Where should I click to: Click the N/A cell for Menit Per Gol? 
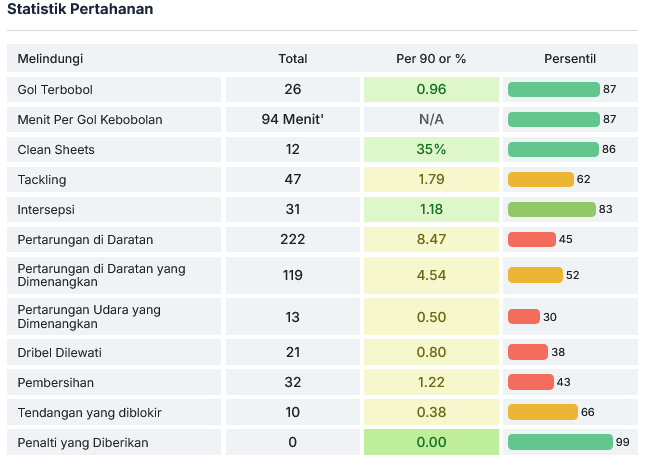pos(431,119)
